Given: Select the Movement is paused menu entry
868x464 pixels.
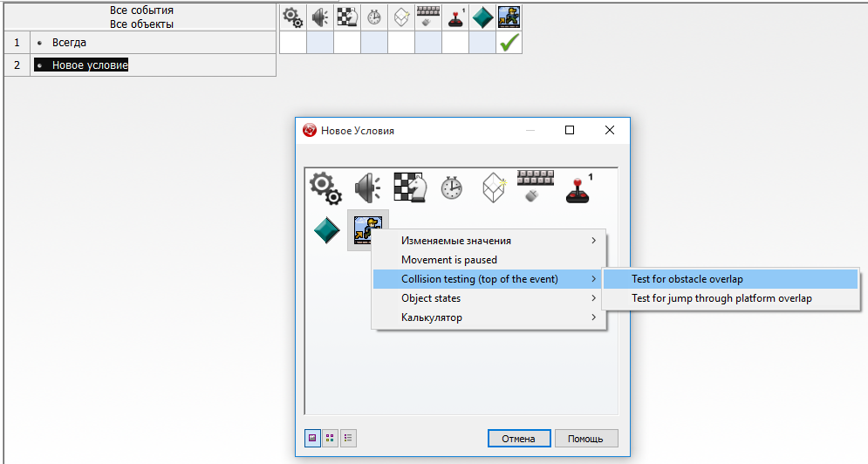Looking at the screenshot, I should tap(449, 260).
